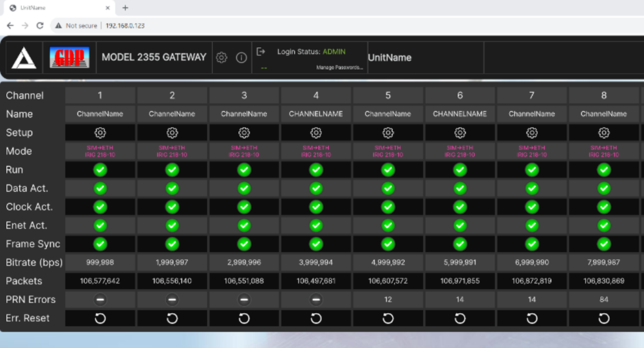This screenshot has width=644, height=348.
Task: Click Mode cell for channel 5
Action: 388,151
